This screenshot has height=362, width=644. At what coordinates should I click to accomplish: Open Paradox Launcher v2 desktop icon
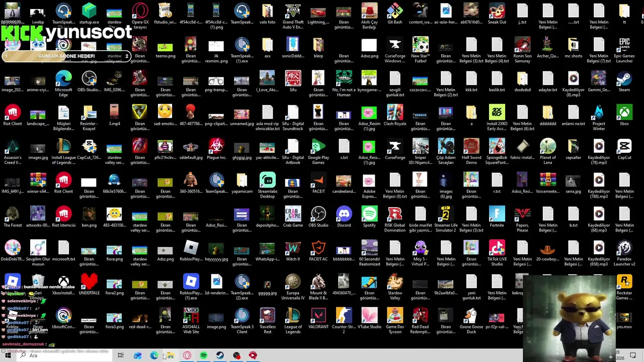[624, 253]
